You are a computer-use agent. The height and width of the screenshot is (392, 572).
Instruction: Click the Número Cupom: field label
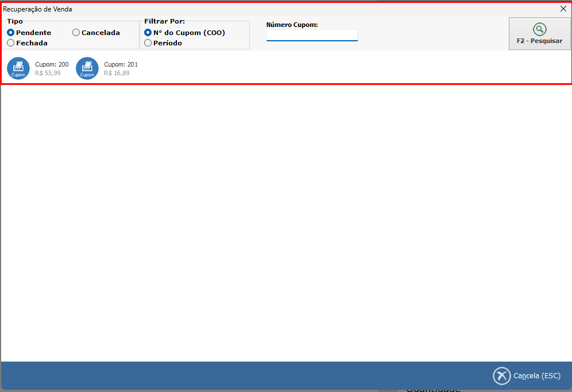pyautogui.click(x=292, y=25)
